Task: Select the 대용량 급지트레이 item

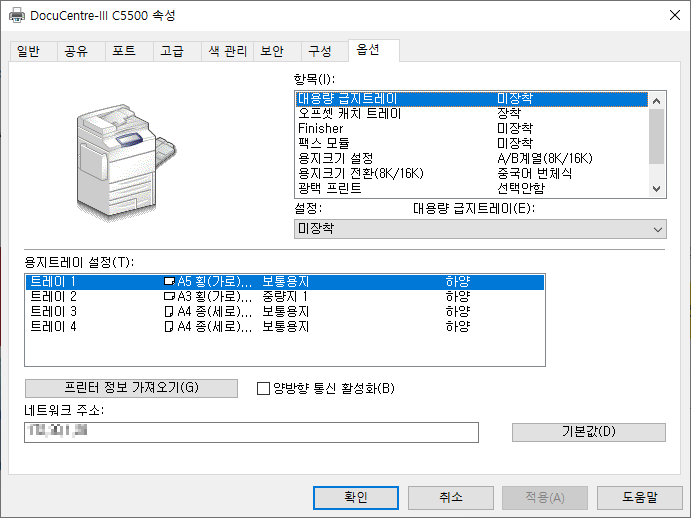Action: click(x=472, y=99)
